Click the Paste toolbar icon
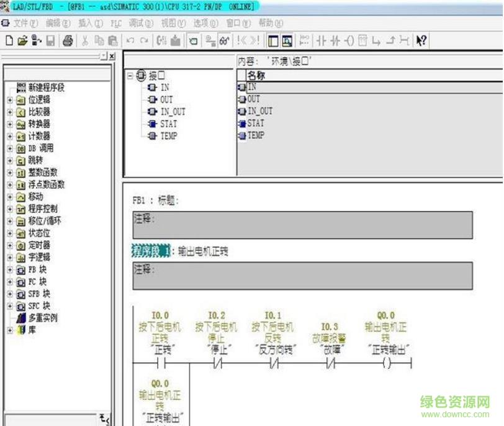 [113, 41]
